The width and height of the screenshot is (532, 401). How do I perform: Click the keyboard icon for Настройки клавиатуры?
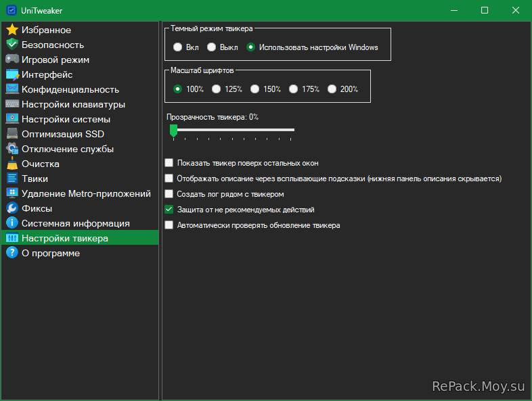(x=12, y=104)
